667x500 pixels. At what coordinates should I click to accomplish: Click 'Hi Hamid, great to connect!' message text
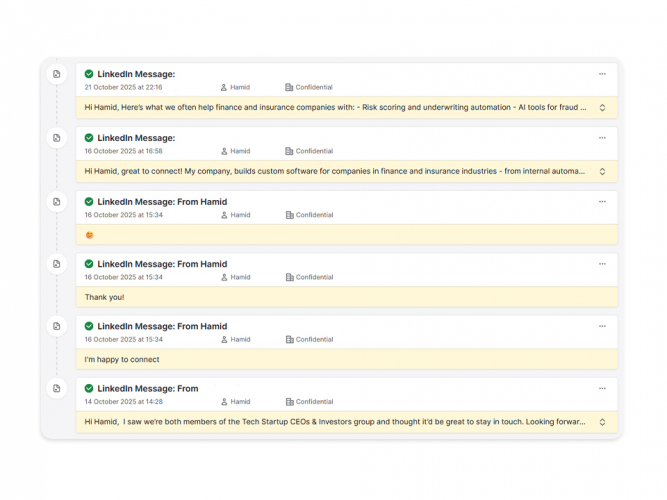pos(334,171)
